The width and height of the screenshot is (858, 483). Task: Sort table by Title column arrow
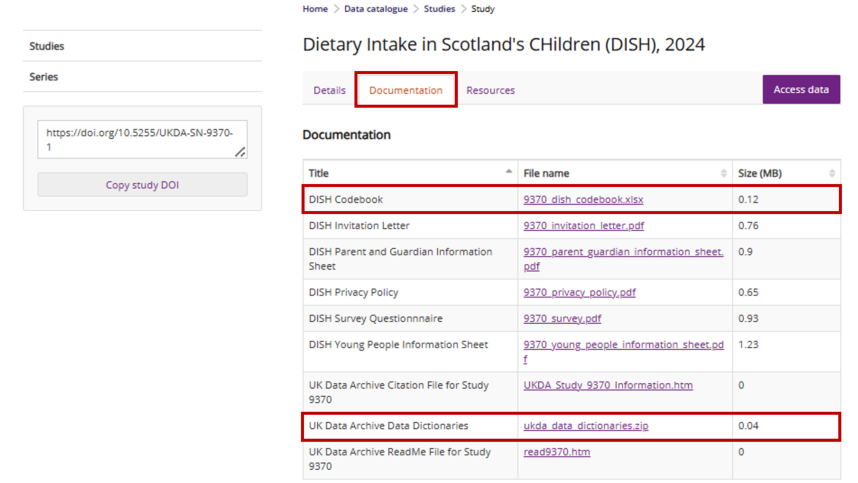point(509,173)
